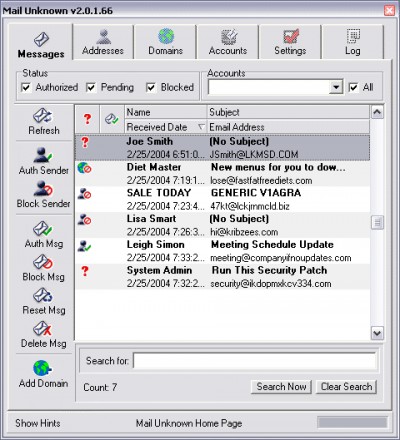Expand the Accounts dropdown arrow

[x=336, y=87]
